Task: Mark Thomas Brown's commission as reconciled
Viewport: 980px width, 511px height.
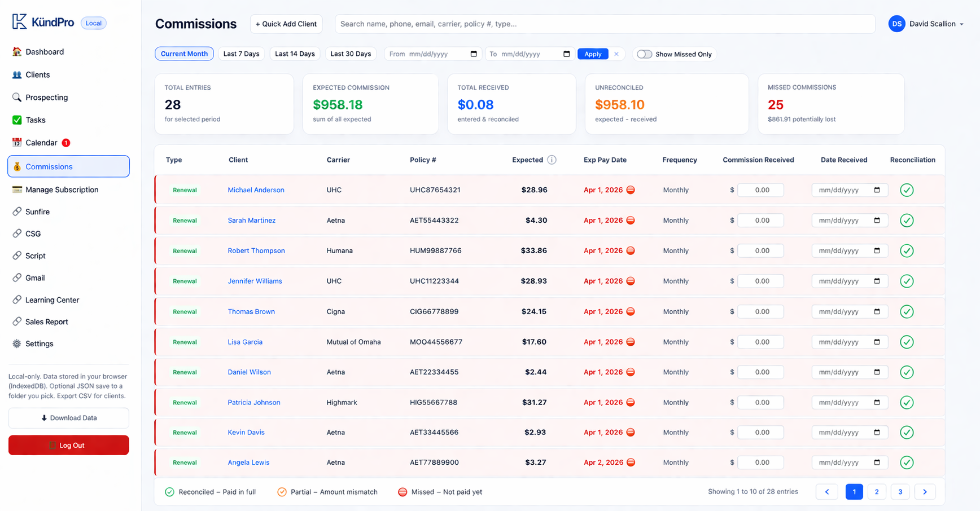Action: click(907, 311)
